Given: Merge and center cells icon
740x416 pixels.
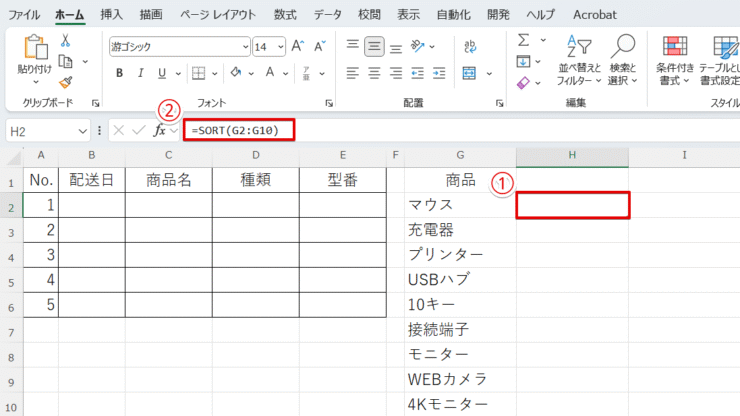Looking at the screenshot, I should click(x=469, y=73).
